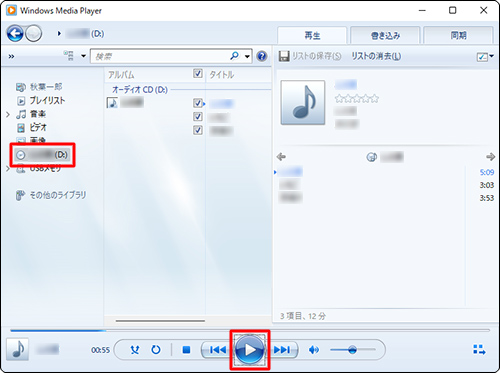
Task: Open the view options layout icon
Action: 69,56
